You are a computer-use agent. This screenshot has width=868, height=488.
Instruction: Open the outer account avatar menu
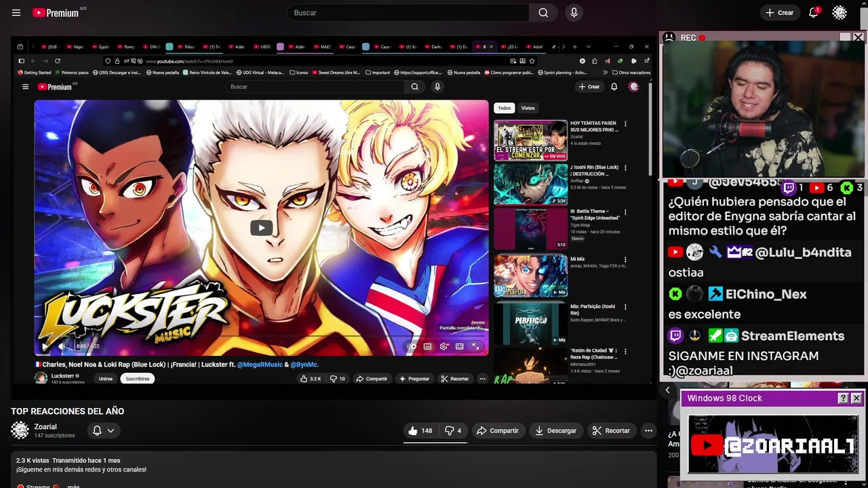click(840, 13)
